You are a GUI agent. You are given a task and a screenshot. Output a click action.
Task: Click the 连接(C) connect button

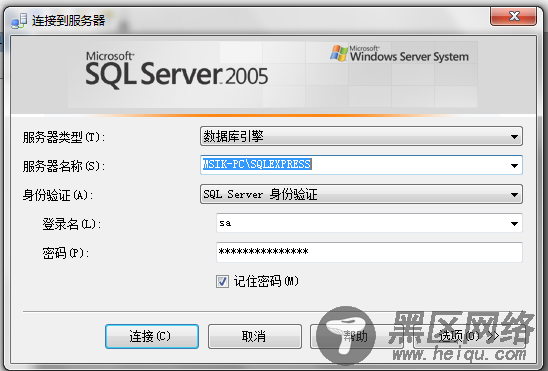(x=152, y=336)
